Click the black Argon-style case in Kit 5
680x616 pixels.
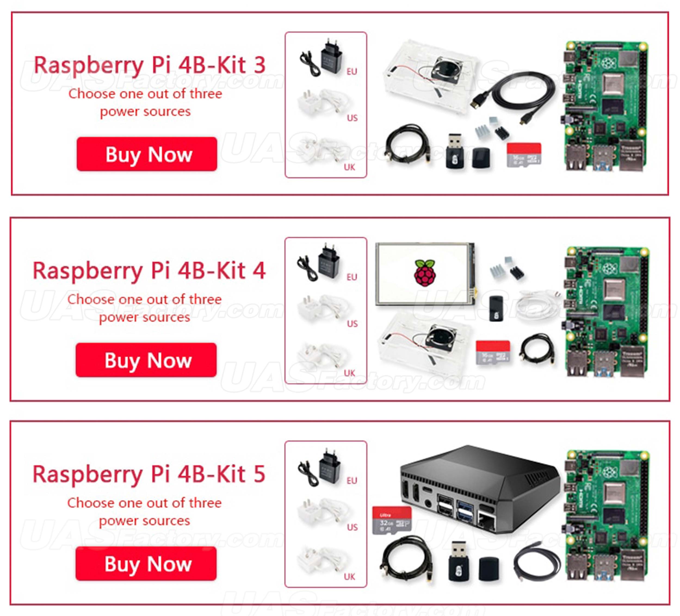click(479, 490)
